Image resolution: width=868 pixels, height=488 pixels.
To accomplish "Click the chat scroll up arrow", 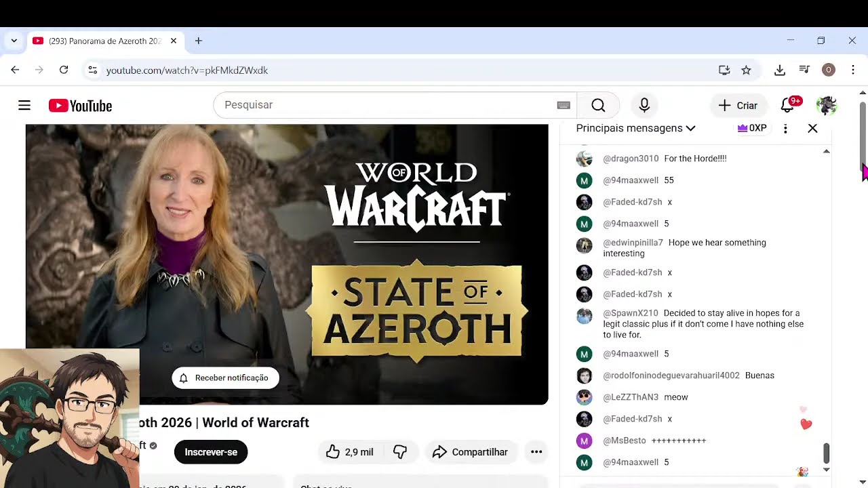I will tap(826, 151).
